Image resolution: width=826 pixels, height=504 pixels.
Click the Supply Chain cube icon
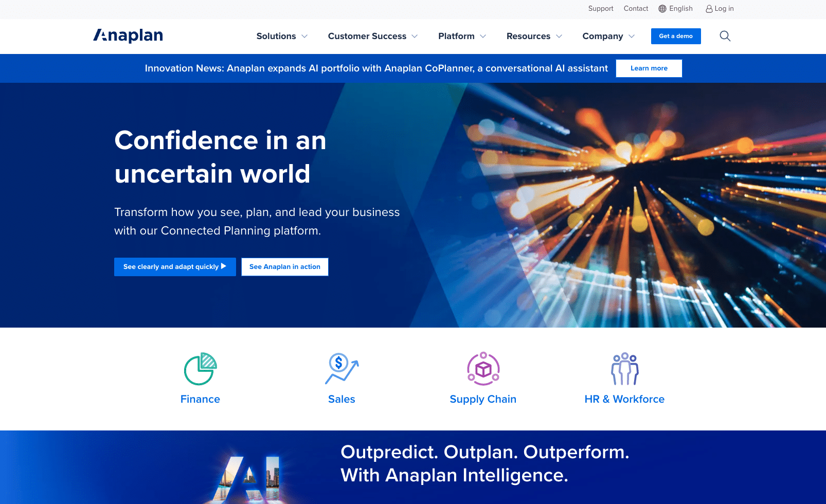click(x=483, y=369)
